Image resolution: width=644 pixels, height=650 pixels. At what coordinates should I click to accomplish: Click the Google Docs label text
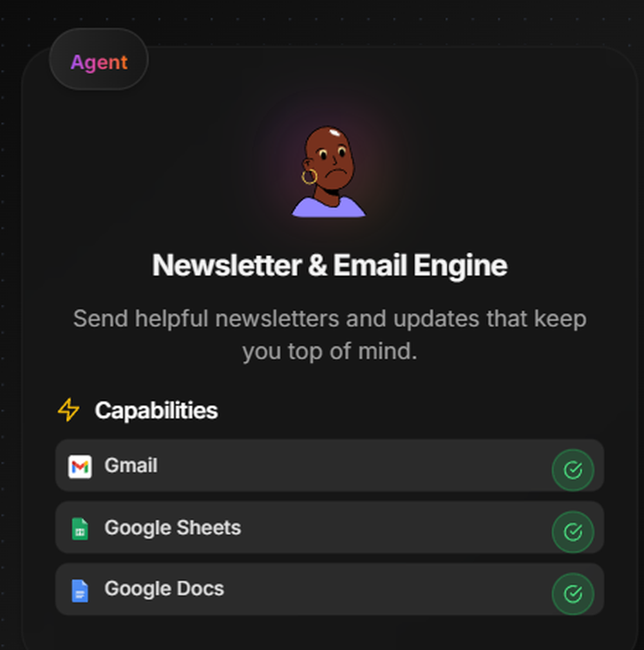164,589
